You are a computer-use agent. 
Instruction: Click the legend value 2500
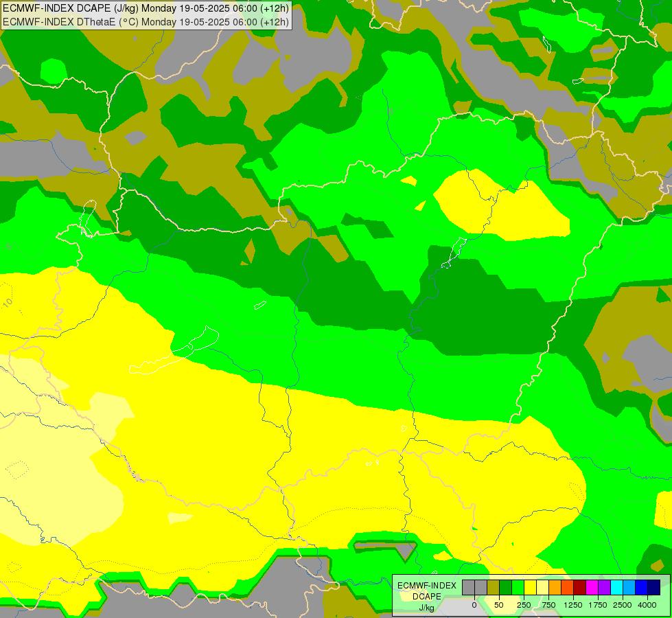pyautogui.click(x=623, y=605)
